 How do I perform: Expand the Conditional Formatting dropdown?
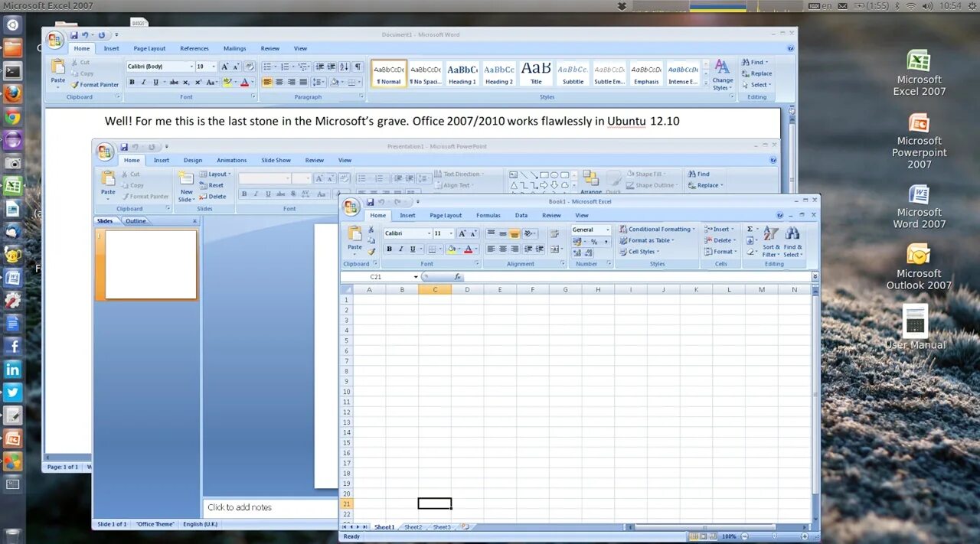click(694, 229)
